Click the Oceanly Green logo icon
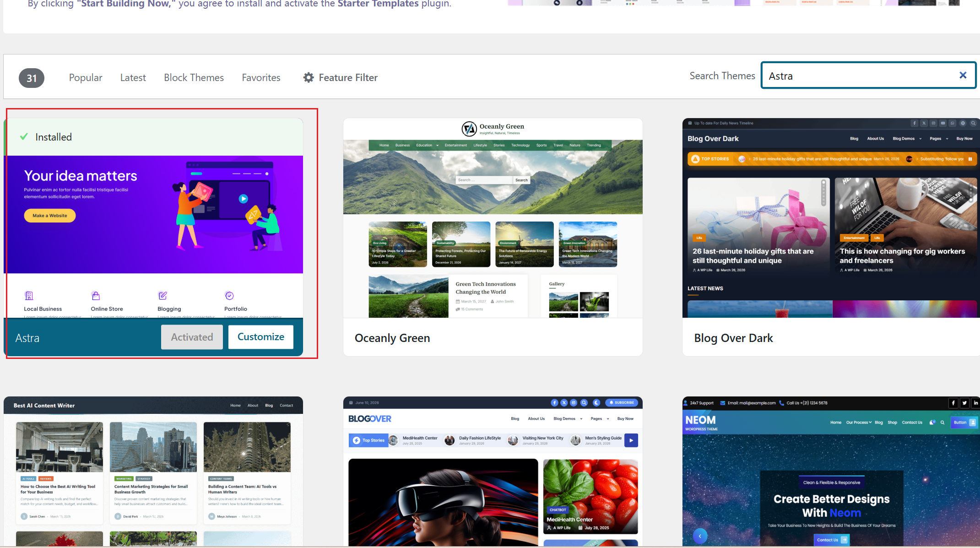Viewport: 980px width, 548px height. point(469,129)
